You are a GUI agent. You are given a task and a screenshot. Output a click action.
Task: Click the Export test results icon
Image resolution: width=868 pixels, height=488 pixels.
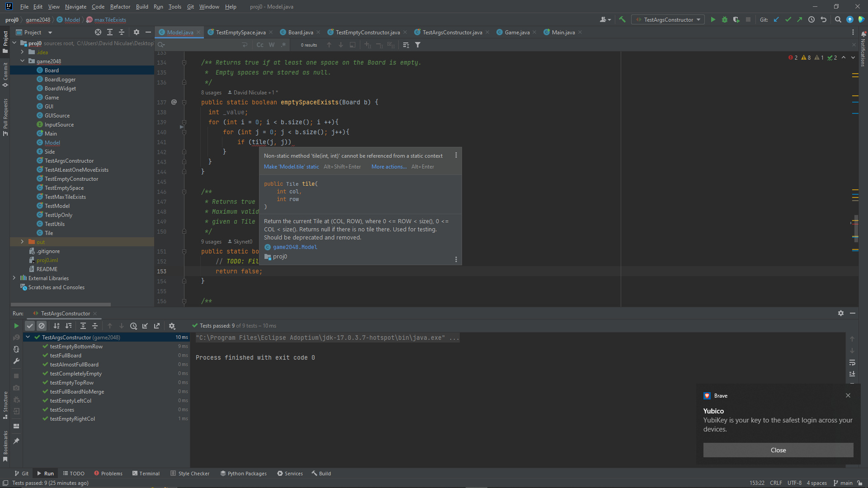[157, 326]
